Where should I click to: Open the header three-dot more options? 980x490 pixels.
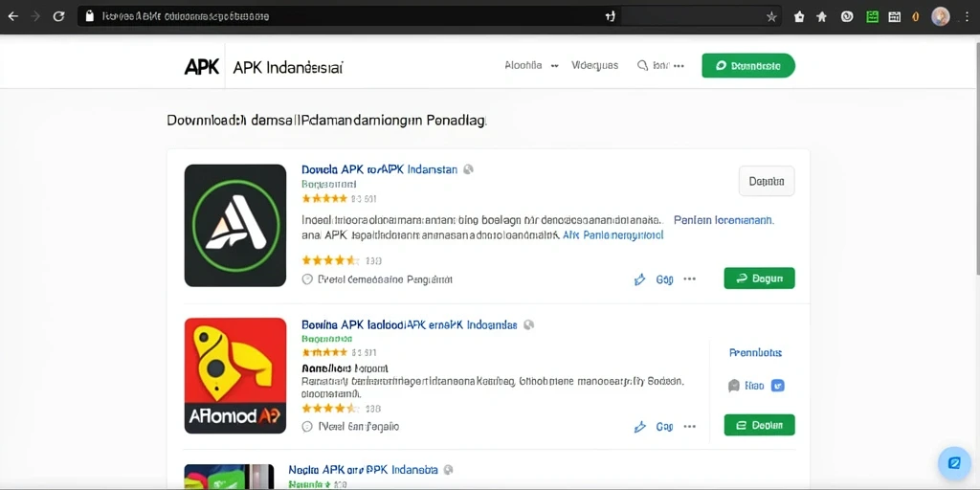click(679, 65)
